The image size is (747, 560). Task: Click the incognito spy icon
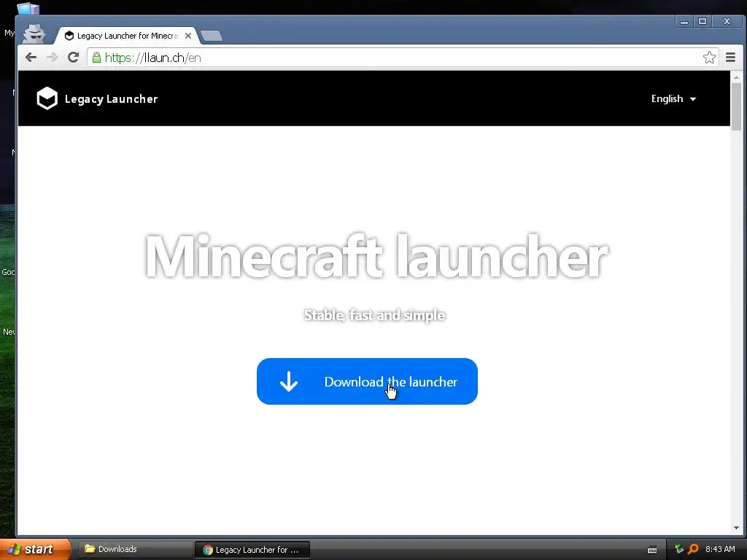coord(34,34)
